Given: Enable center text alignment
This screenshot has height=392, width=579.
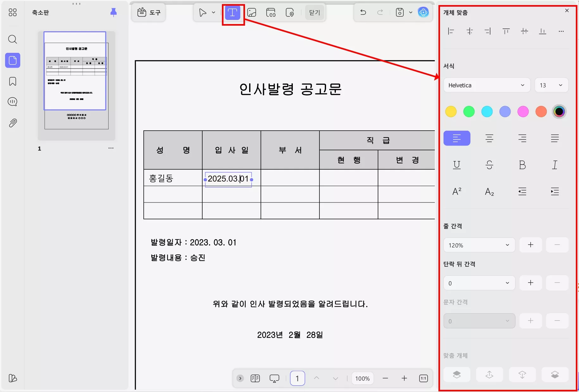Looking at the screenshot, I should (x=489, y=138).
